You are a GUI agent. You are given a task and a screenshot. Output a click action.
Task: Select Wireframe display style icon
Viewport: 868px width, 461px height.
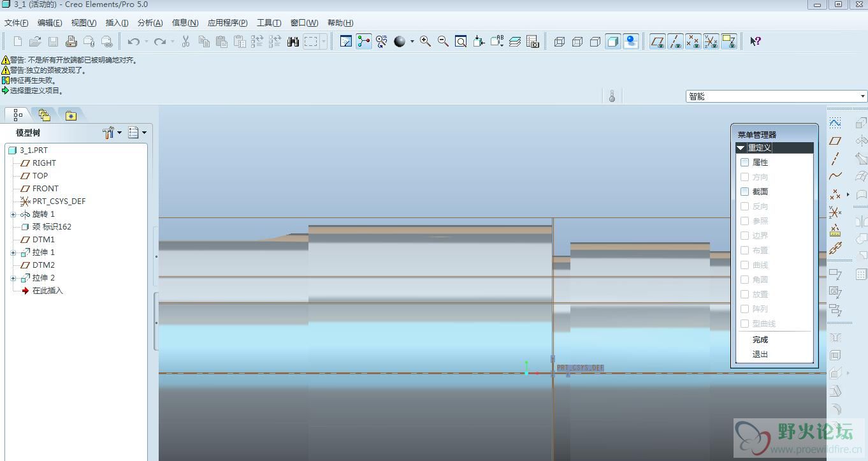[560, 41]
